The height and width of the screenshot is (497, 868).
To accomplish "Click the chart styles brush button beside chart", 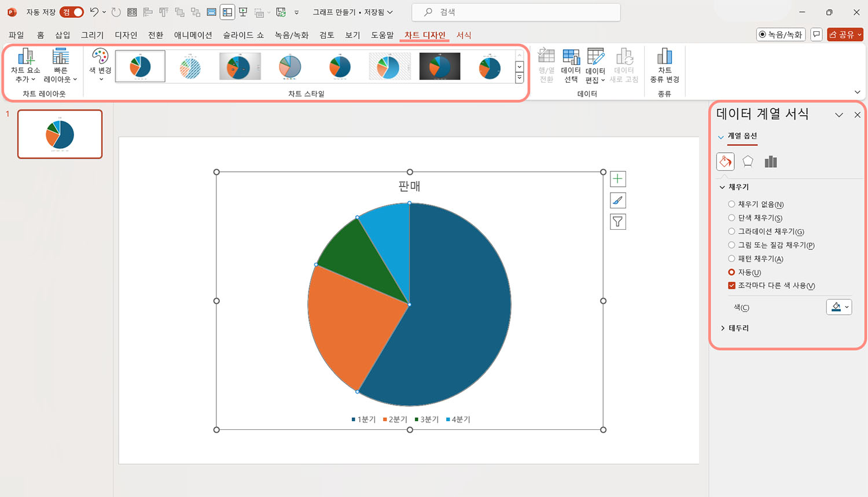I will pyautogui.click(x=617, y=200).
